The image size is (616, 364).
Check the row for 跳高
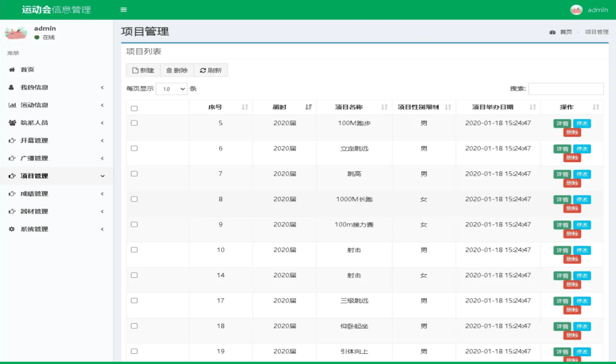pyautogui.click(x=134, y=174)
